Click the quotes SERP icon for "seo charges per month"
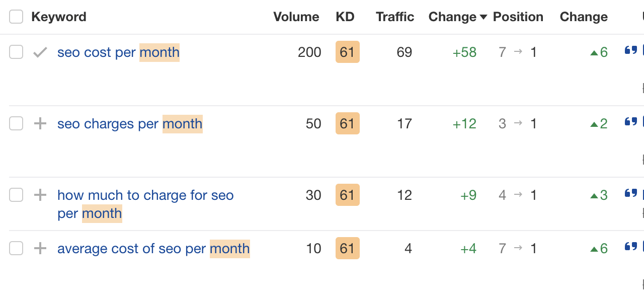 [631, 121]
